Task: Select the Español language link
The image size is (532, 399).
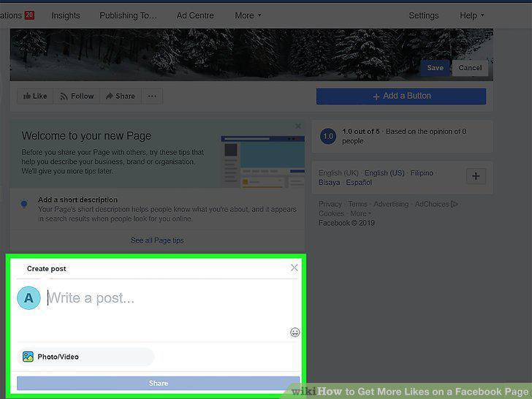Action: pos(359,183)
